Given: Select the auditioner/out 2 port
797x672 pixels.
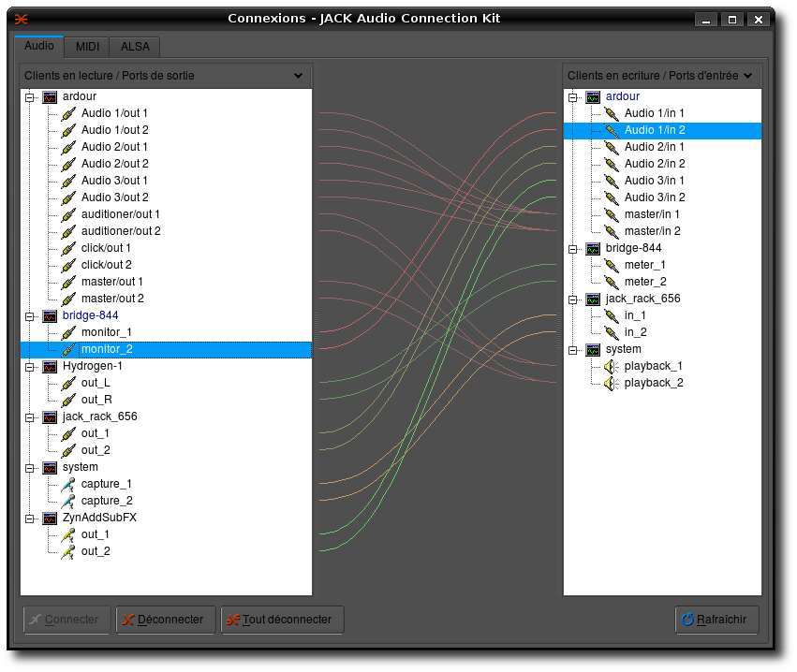Looking at the screenshot, I should point(121,231).
